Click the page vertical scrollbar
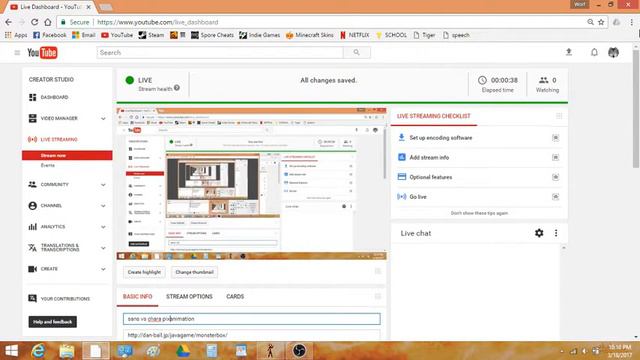The image size is (640, 360). point(636,108)
